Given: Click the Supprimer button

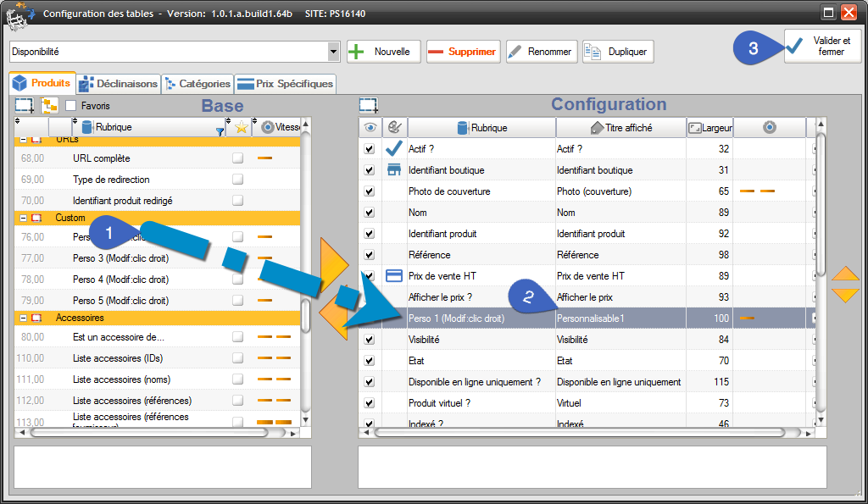Looking at the screenshot, I should (463, 52).
